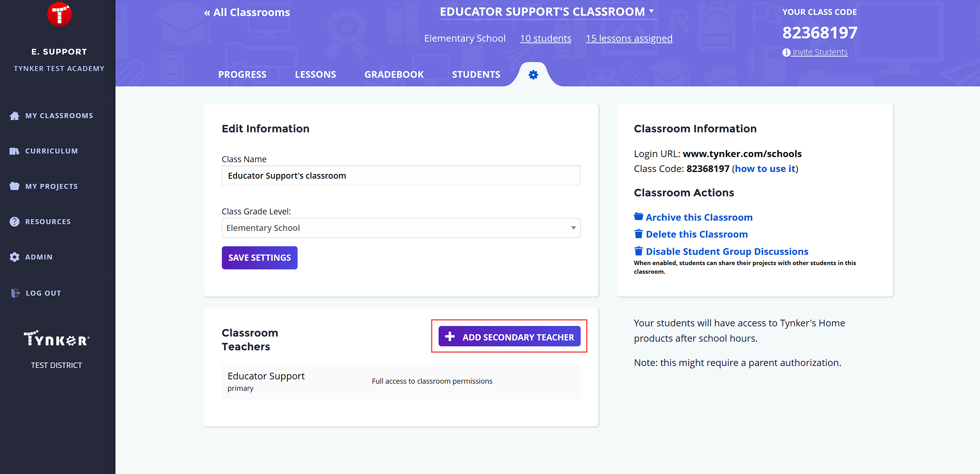
Task: Click the E. Support user name
Action: (59, 52)
